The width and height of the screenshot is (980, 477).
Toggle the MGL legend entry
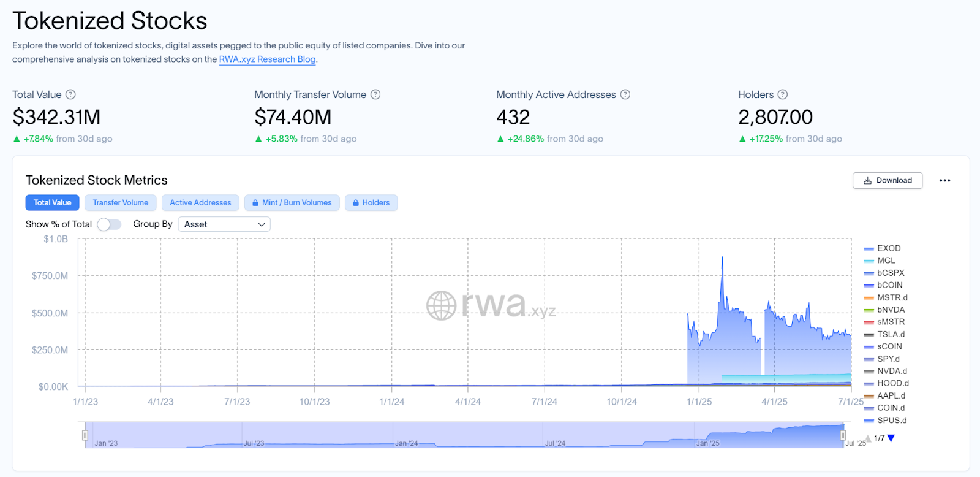(x=886, y=261)
